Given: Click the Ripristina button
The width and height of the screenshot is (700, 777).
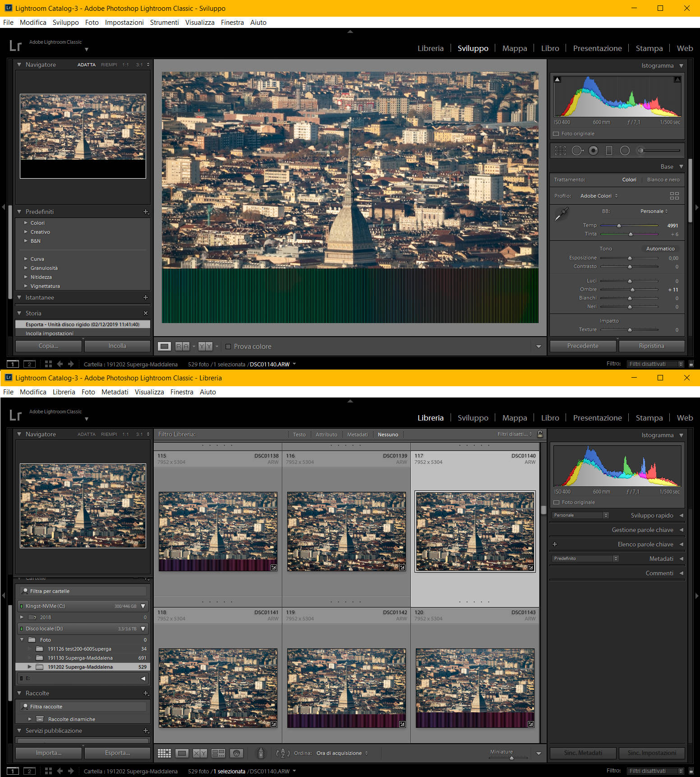Looking at the screenshot, I should [651, 346].
